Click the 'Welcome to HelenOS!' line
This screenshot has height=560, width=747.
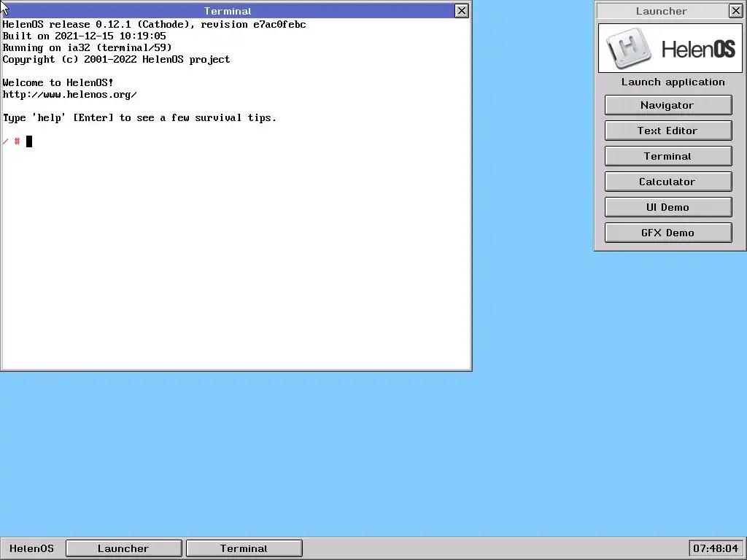[x=58, y=83]
